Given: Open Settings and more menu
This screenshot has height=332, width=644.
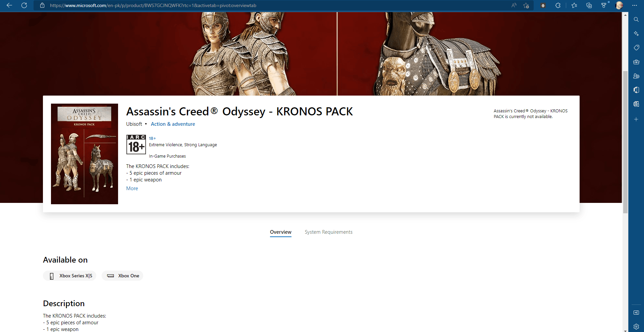Looking at the screenshot, I should 635,5.
